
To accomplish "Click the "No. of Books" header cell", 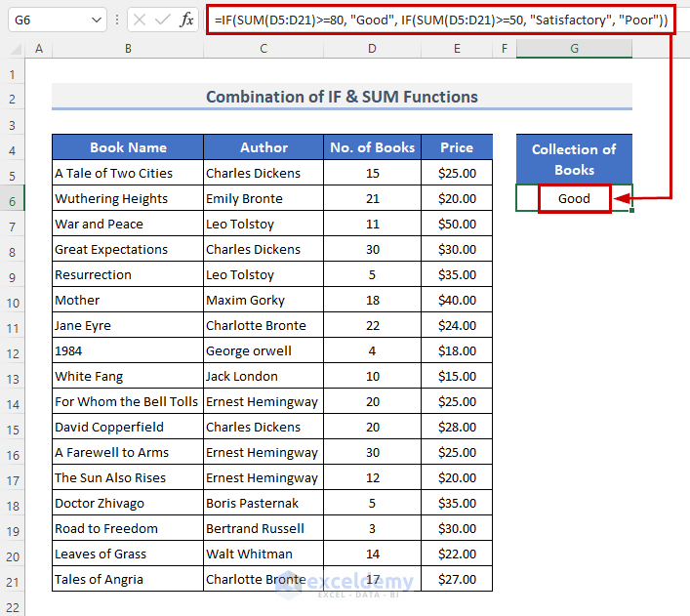I will [372, 147].
